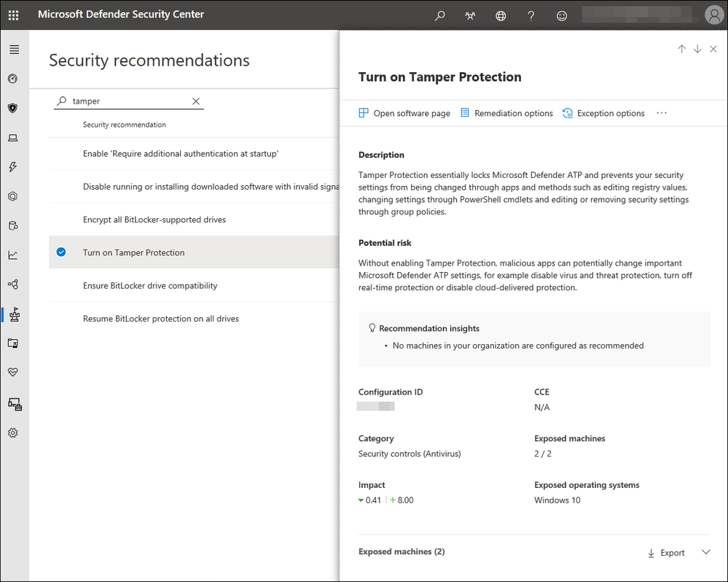Send feedback via the smiley icon
This screenshot has height=582, width=728.
point(562,16)
